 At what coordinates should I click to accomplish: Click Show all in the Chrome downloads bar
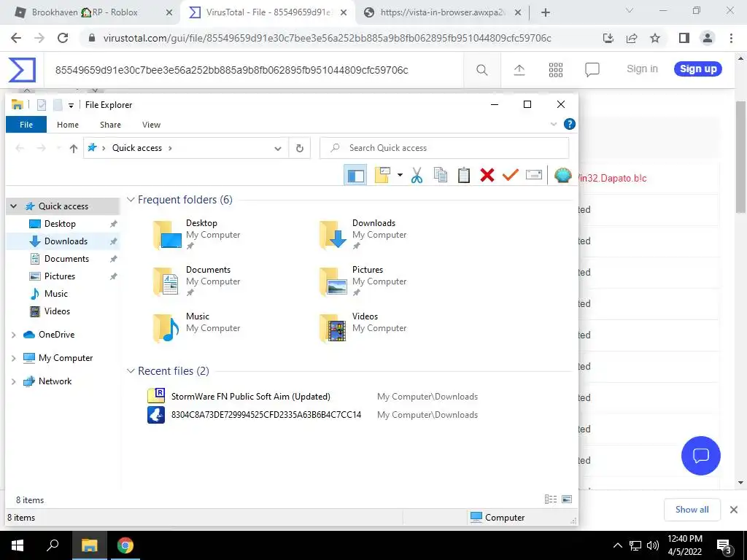tap(692, 510)
